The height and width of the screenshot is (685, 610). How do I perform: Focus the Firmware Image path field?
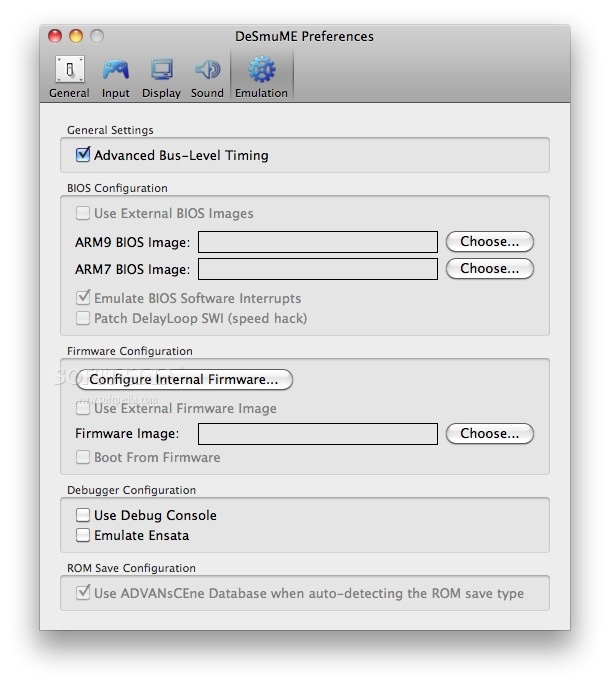pos(318,434)
